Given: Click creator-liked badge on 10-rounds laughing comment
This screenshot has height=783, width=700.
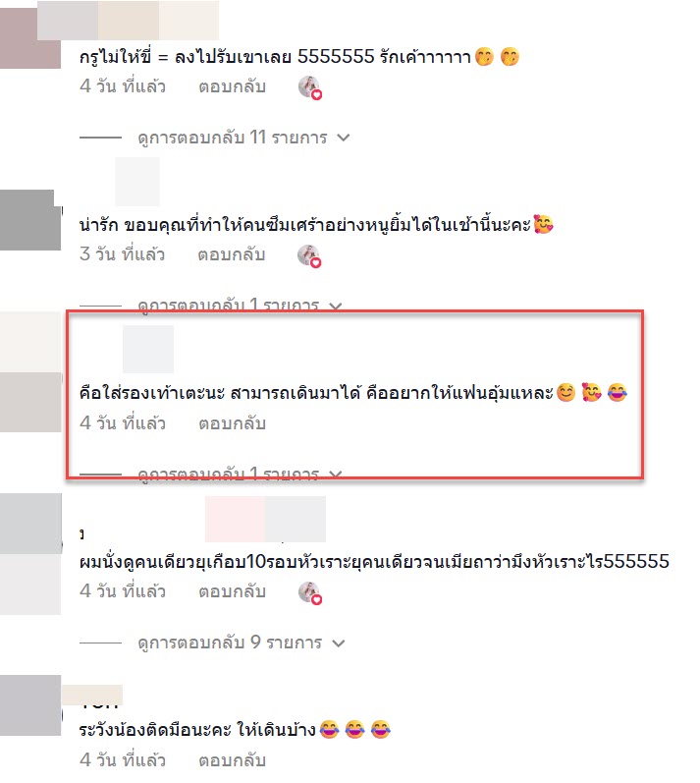Looking at the screenshot, I should 310,593.
